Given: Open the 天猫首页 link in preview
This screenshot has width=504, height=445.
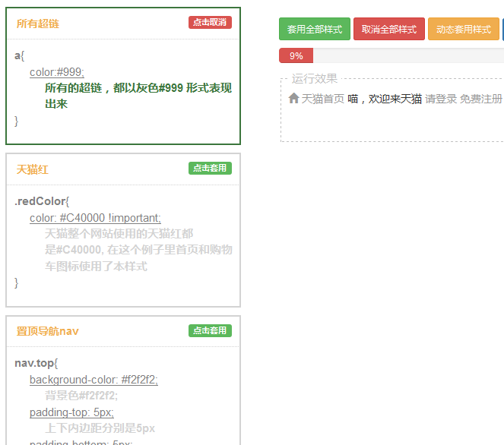Looking at the screenshot, I should [x=323, y=99].
